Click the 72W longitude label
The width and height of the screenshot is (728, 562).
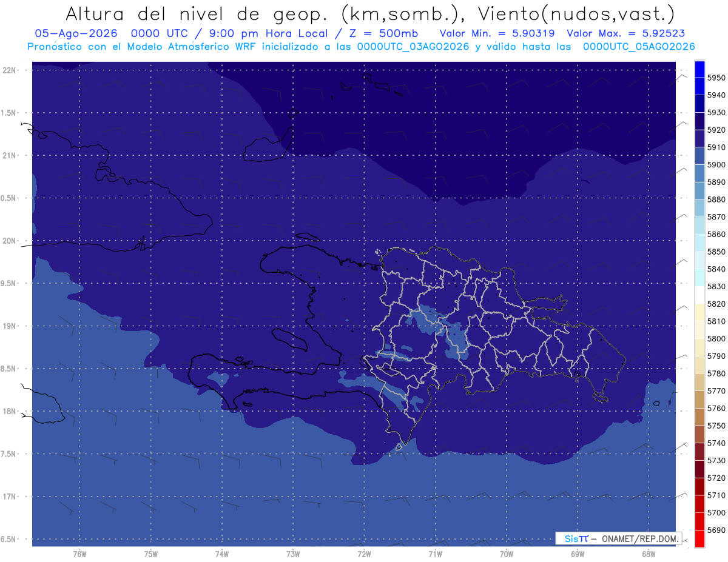coord(364,554)
